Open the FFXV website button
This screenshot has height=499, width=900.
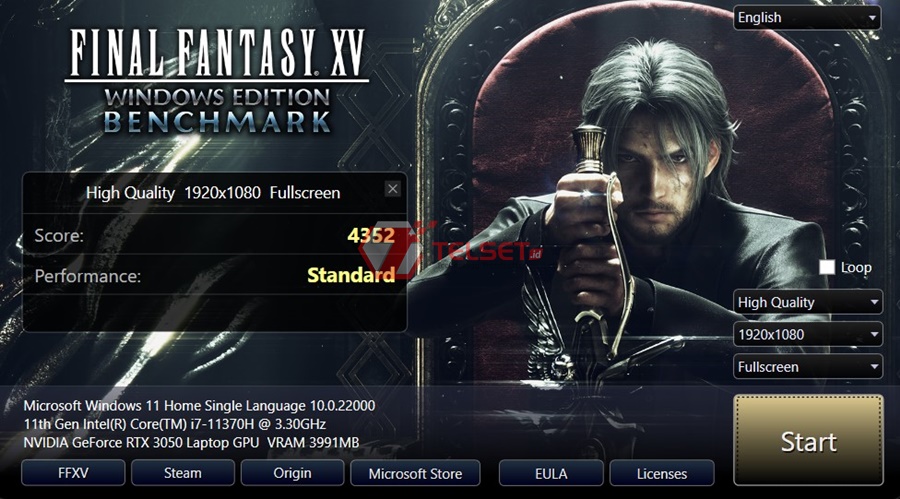tap(73, 473)
